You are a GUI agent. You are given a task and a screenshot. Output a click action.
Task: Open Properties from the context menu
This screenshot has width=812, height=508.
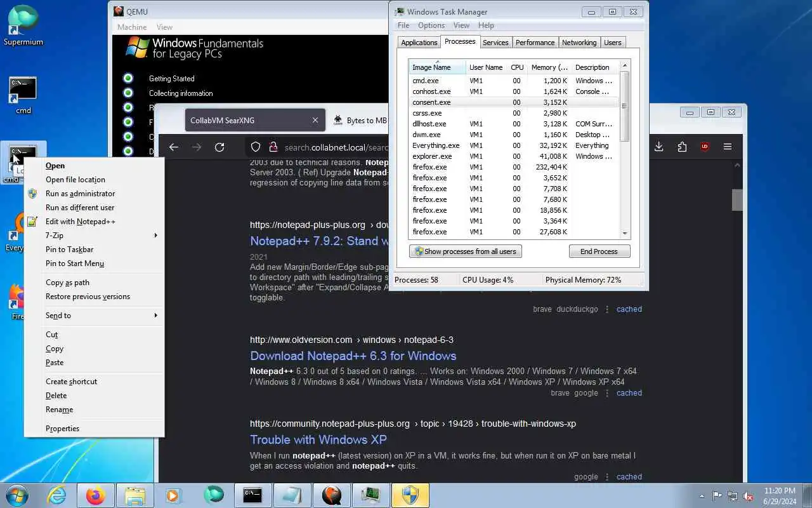point(94,429)
